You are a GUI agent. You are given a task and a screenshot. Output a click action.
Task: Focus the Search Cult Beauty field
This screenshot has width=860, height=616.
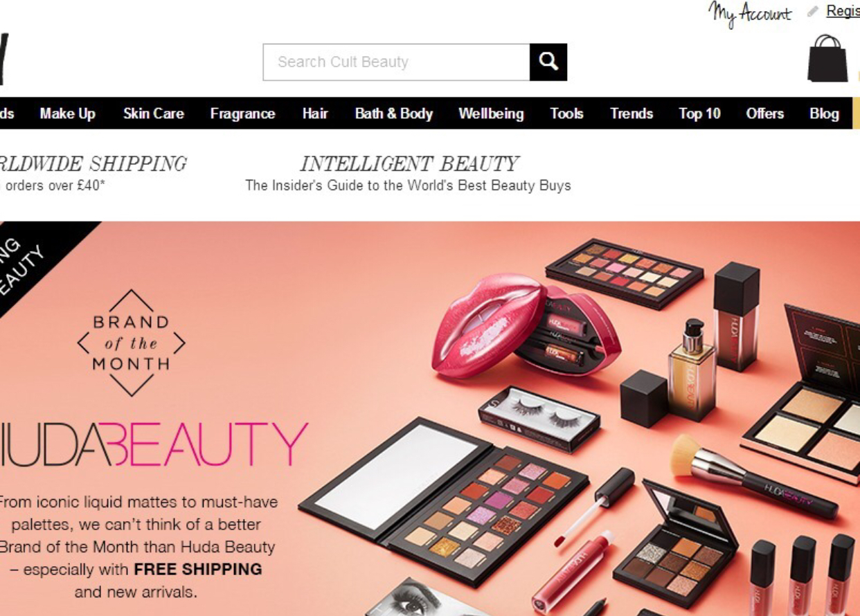tap(397, 62)
